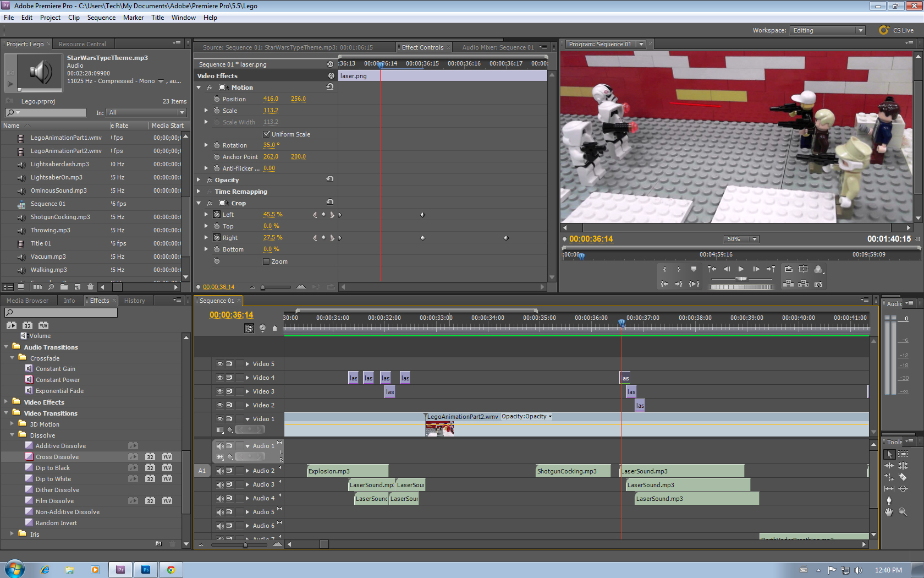Open the Project panel In: All dropdown
This screenshot has height=578, width=924.
tap(147, 112)
